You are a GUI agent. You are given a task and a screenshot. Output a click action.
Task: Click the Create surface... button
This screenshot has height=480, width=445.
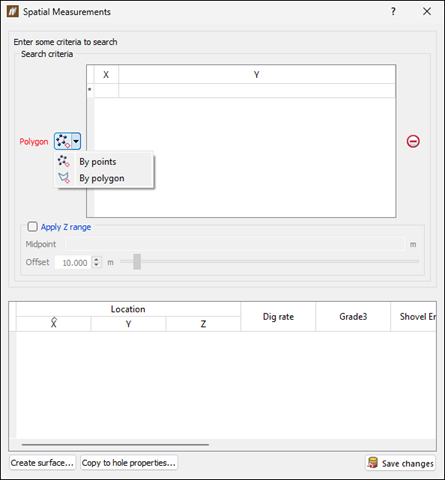[x=42, y=463]
